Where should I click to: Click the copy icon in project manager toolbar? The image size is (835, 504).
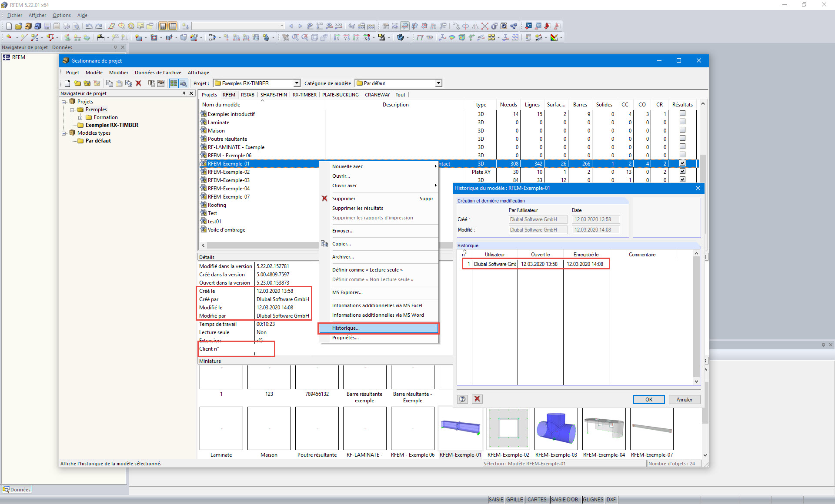(110, 83)
